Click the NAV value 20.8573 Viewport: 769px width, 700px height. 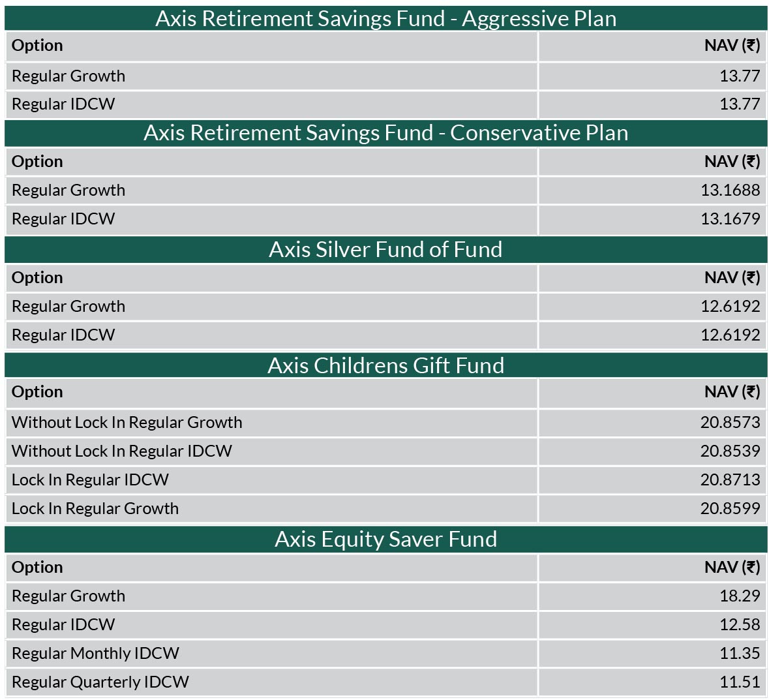point(731,422)
